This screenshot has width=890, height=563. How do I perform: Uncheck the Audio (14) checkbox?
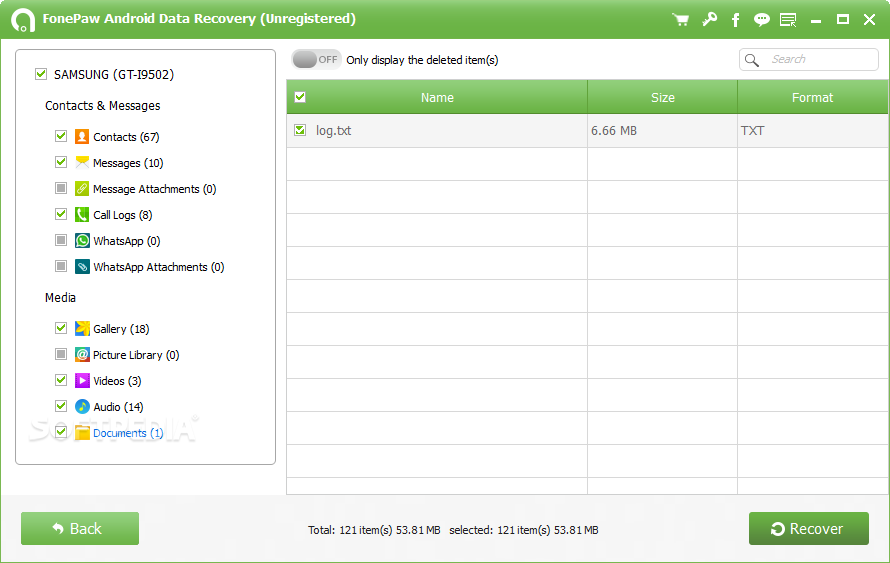point(61,406)
